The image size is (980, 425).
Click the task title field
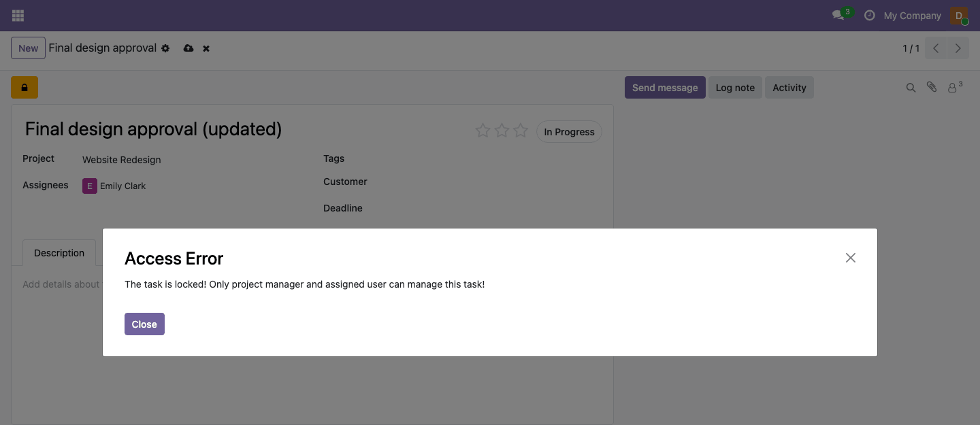[x=153, y=129]
